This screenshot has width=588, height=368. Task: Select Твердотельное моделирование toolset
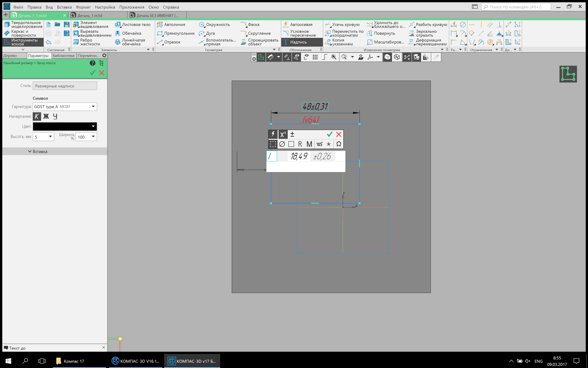(23, 25)
